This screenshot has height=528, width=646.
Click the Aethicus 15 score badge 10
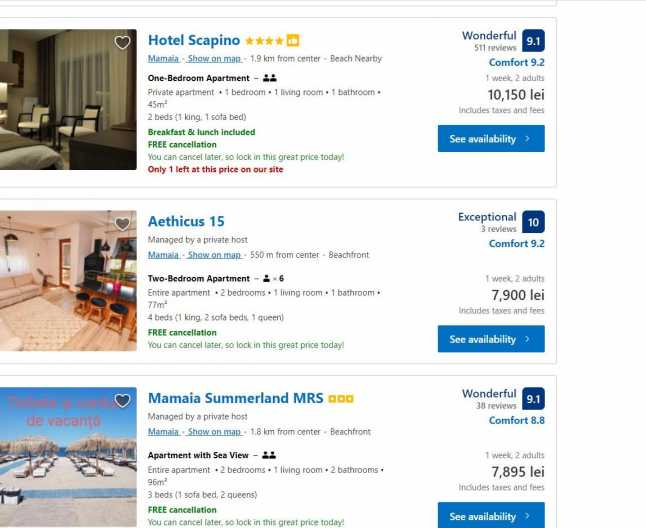[534, 222]
